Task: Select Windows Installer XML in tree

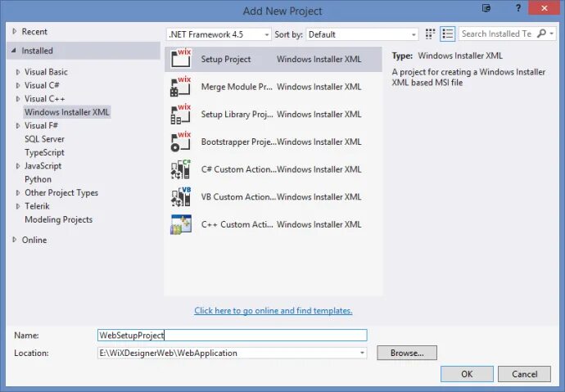Action: click(67, 112)
